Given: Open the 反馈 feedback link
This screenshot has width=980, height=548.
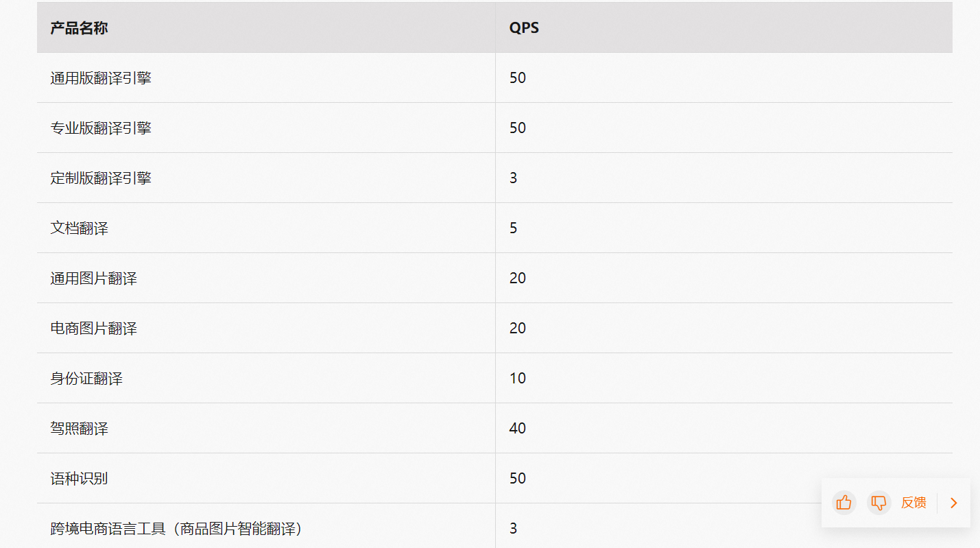Looking at the screenshot, I should 913,503.
